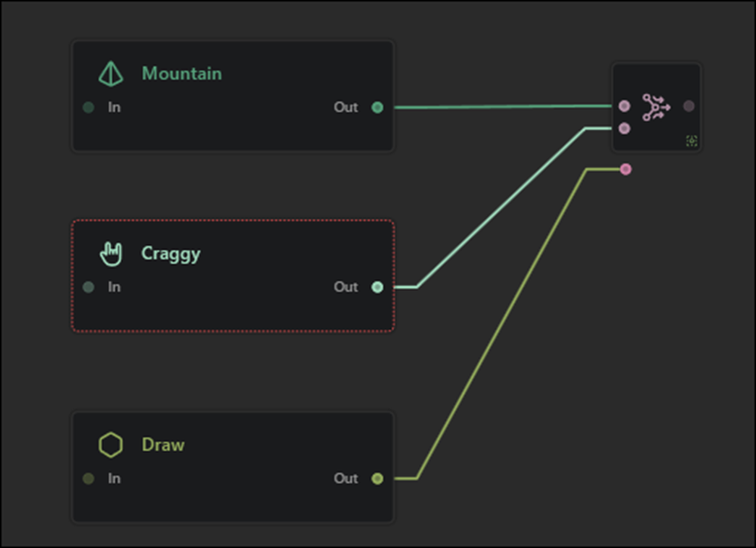Click the olive wire leaving the Draw node
The width and height of the screenshot is (756, 548).
pos(500,325)
